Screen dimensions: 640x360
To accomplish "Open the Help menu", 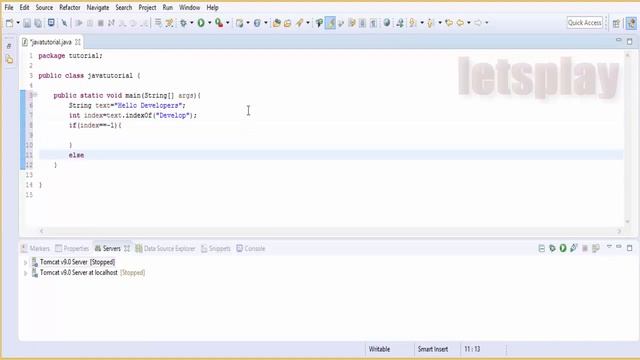I will click(x=212, y=7).
